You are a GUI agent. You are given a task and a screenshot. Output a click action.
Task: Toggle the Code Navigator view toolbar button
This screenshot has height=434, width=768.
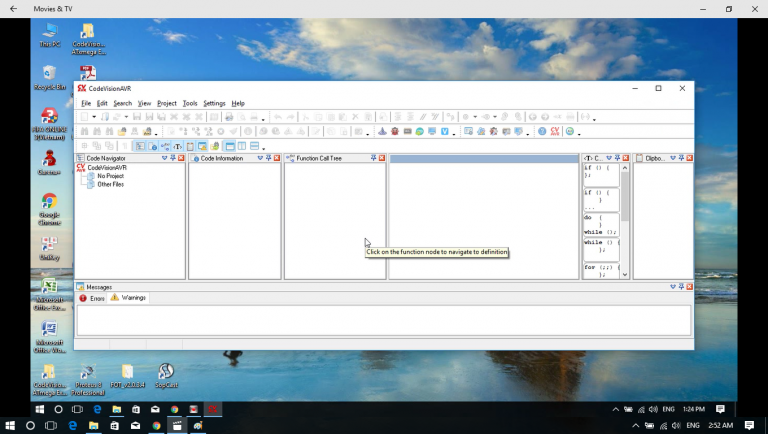pyautogui.click(x=140, y=146)
